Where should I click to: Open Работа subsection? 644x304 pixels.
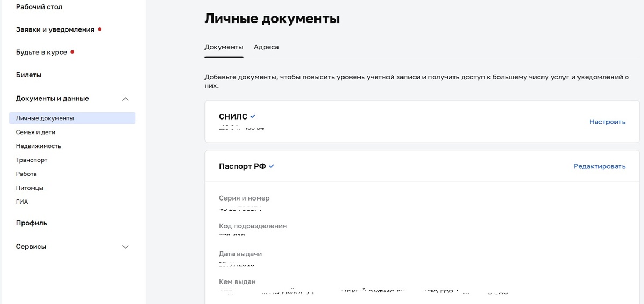pos(26,174)
